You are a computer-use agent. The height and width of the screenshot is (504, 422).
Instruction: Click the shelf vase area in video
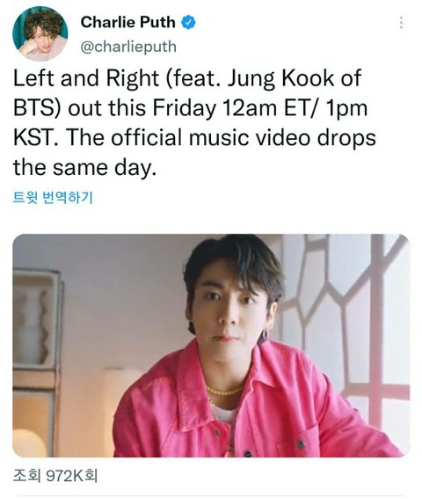[32, 326]
